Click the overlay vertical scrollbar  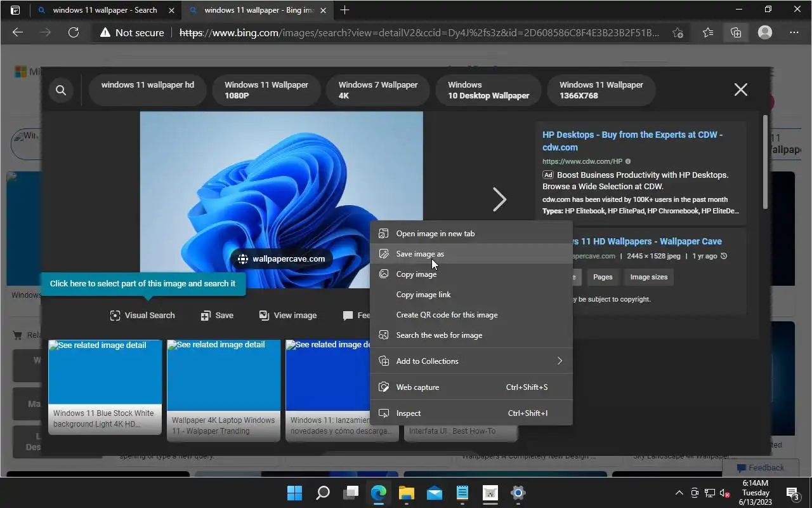tap(766, 162)
